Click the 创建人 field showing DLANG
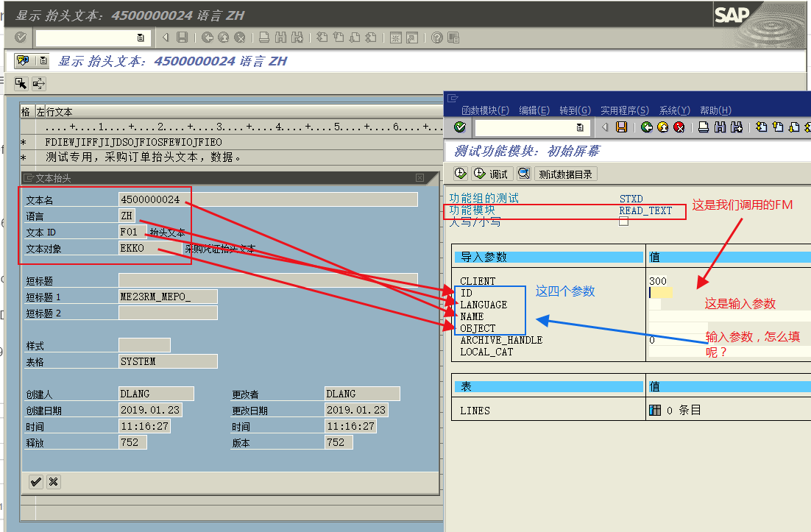This screenshot has width=811, height=532. tap(156, 394)
